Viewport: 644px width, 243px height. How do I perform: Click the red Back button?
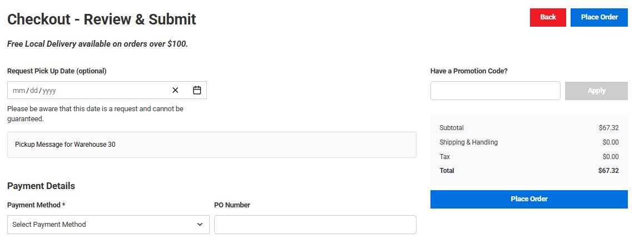pyautogui.click(x=548, y=17)
